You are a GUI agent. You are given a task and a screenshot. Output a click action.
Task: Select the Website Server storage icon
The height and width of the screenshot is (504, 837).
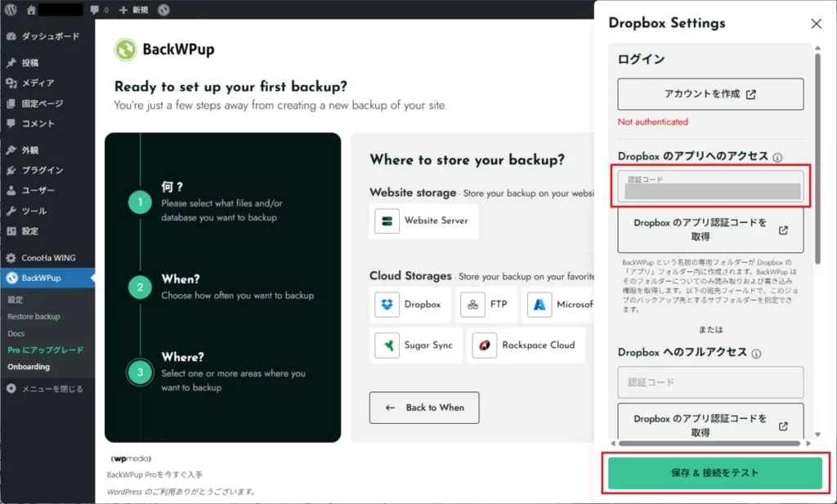tap(387, 221)
